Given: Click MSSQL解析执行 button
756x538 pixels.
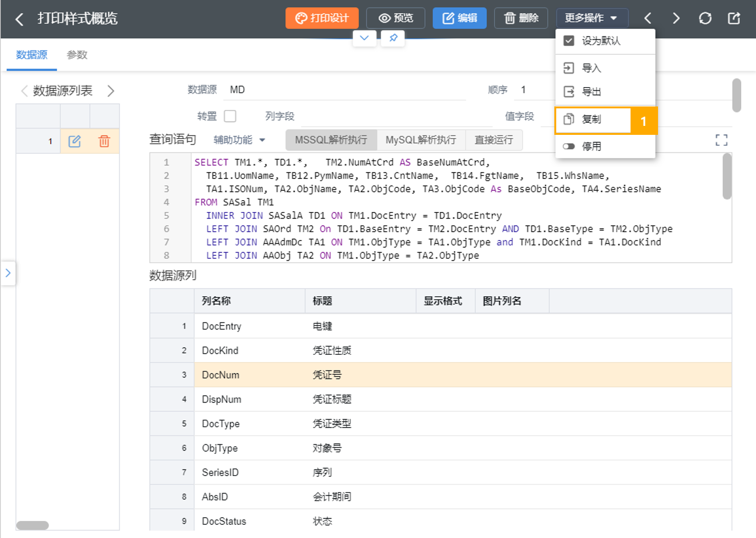Looking at the screenshot, I should (x=331, y=140).
